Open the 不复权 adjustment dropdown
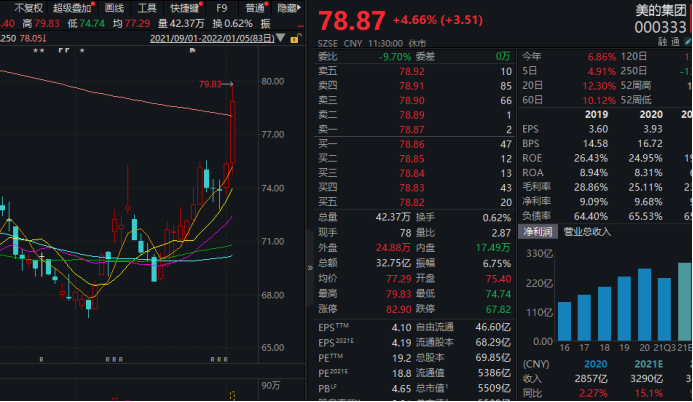The width and height of the screenshot is (693, 402). (x=27, y=7)
